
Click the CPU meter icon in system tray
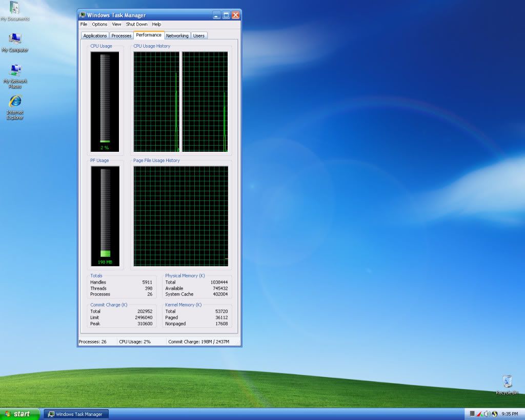point(472,414)
